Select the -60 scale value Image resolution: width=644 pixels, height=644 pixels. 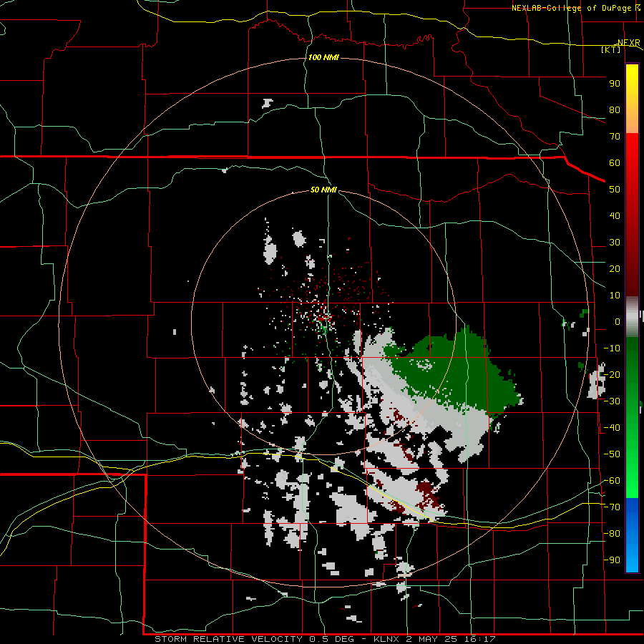[x=612, y=481]
